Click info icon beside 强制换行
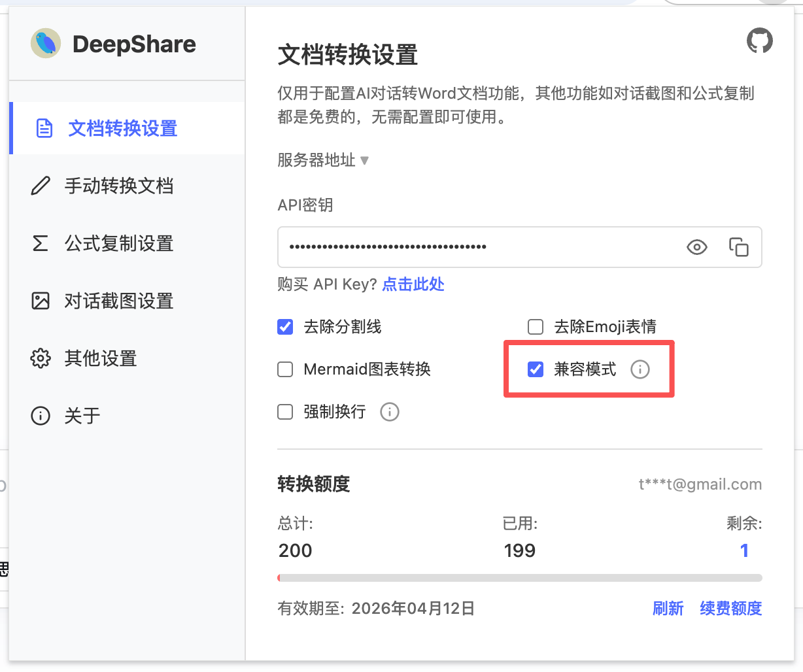803x672 pixels. (390, 412)
